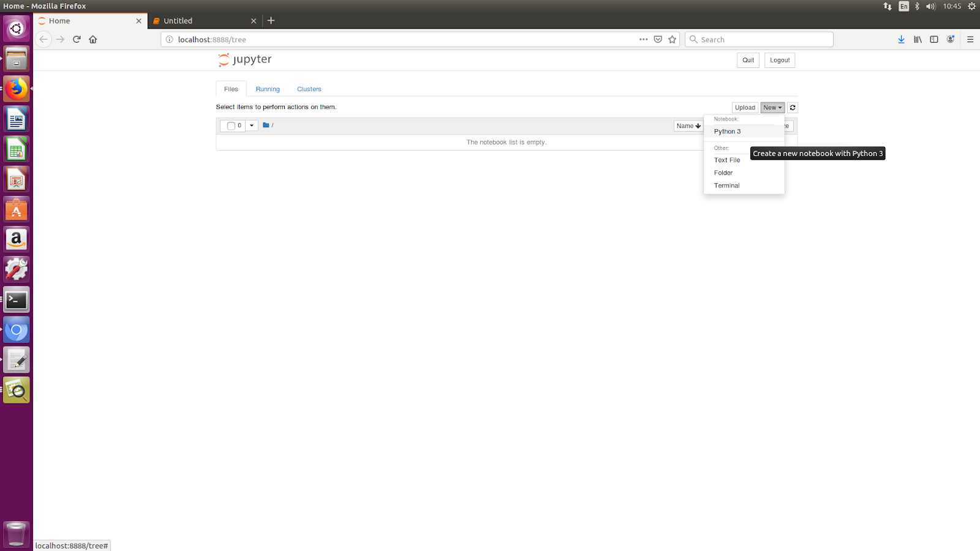Open the Firefox Library icon

pos(918,39)
